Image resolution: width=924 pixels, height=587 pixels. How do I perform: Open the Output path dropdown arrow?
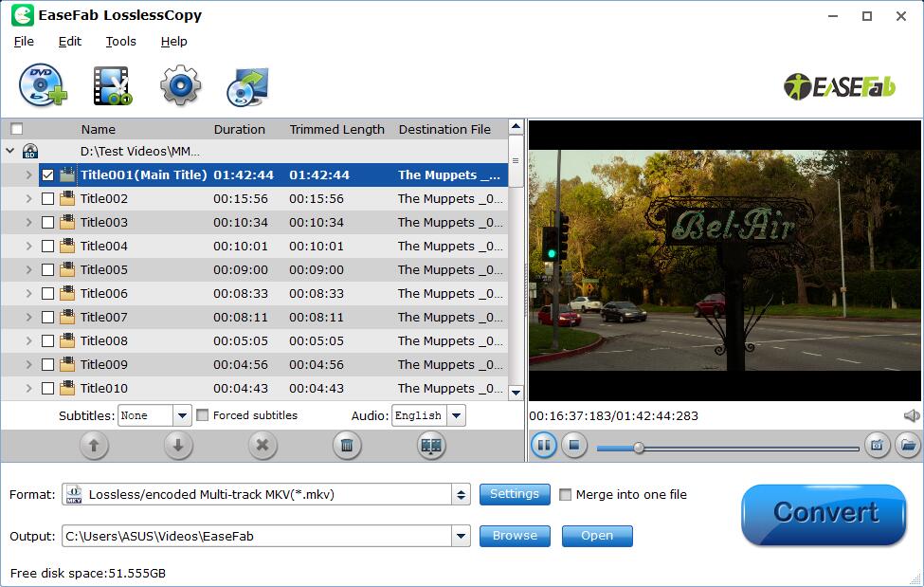(x=461, y=536)
